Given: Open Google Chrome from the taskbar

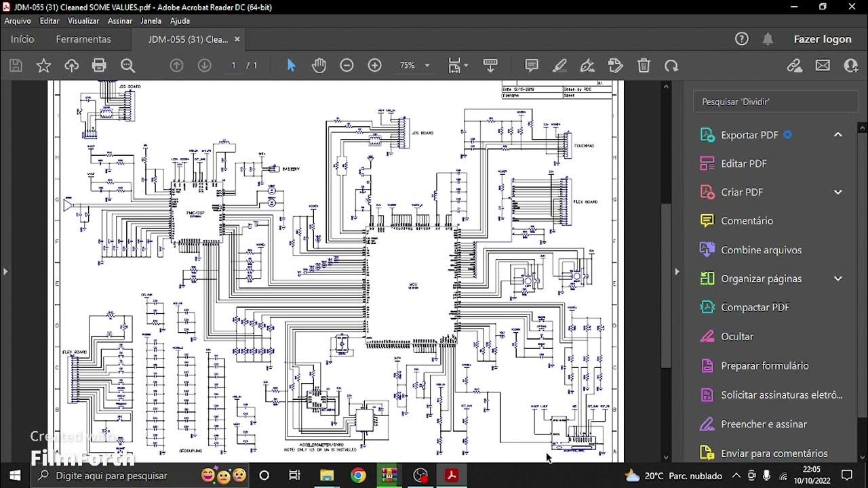Looking at the screenshot, I should 358,476.
